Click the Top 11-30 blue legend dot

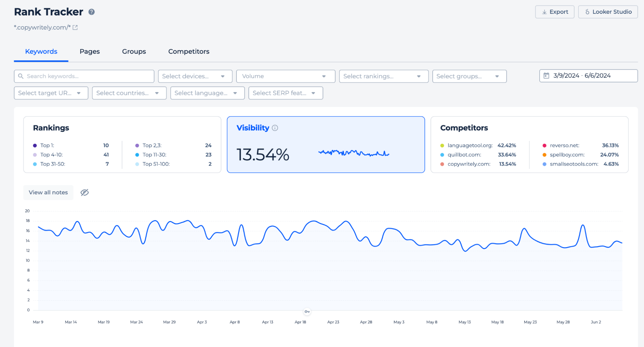[x=137, y=155]
